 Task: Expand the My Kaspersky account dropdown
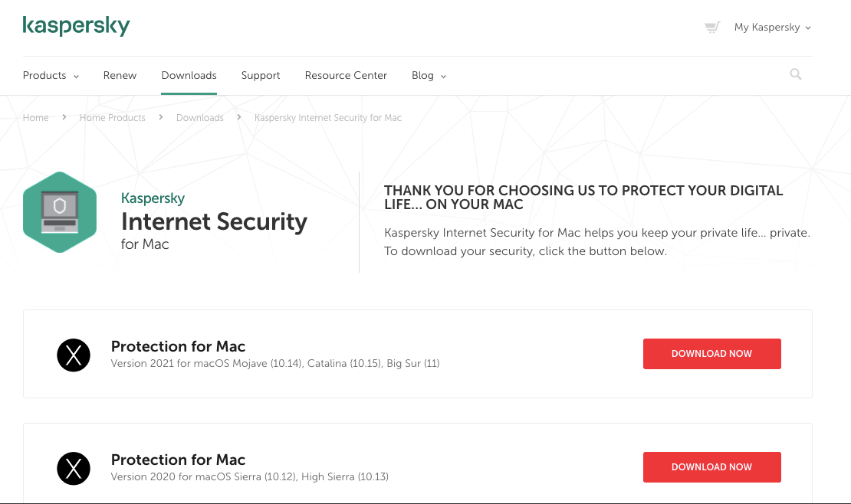click(772, 28)
